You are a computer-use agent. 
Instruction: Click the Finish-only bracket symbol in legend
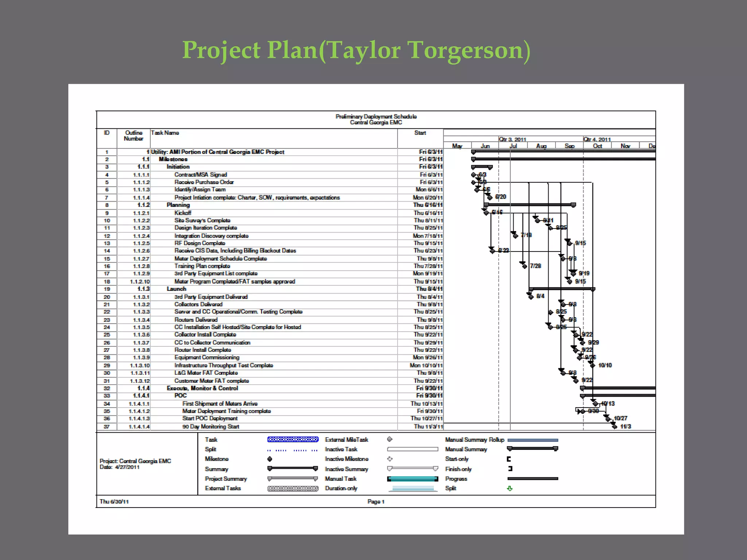pyautogui.click(x=510, y=468)
